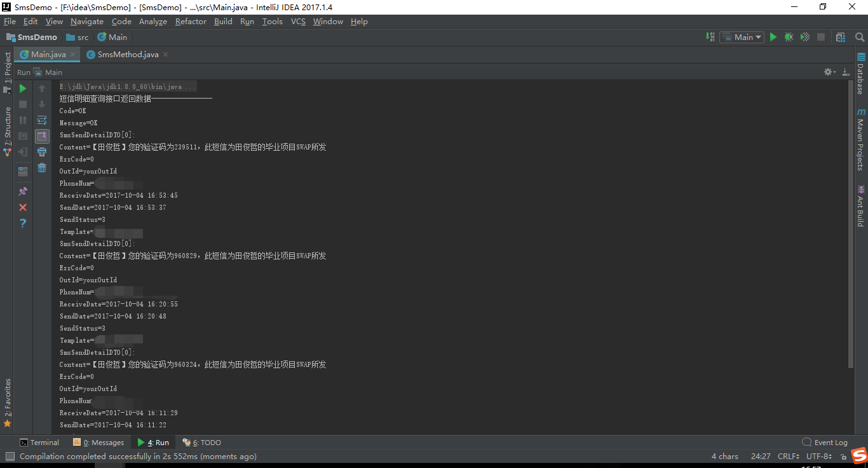
Task: Click the Help question mark in Run panel
Action: (23, 223)
